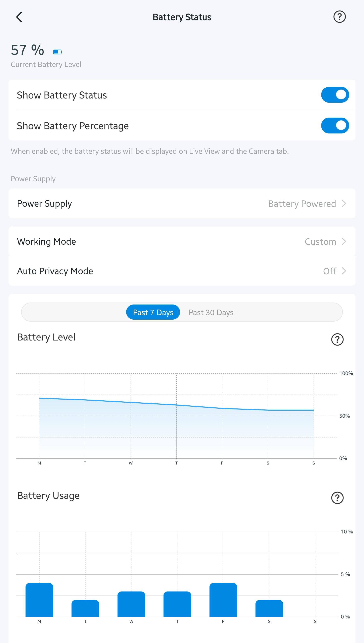
Task: Open the Battery Usage chart help icon
Action: click(x=337, y=498)
